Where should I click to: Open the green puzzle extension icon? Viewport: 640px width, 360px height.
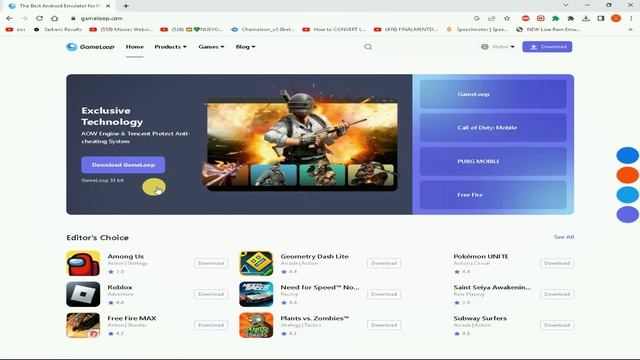tap(556, 18)
